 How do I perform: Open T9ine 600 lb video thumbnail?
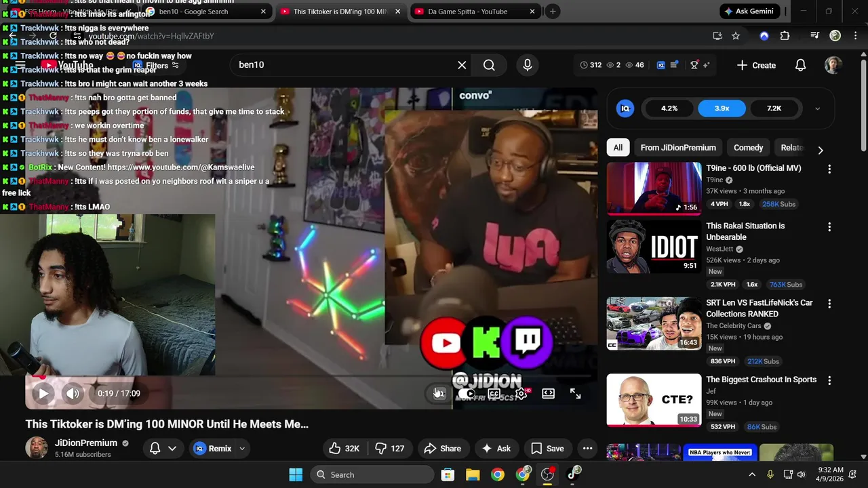pyautogui.click(x=654, y=188)
